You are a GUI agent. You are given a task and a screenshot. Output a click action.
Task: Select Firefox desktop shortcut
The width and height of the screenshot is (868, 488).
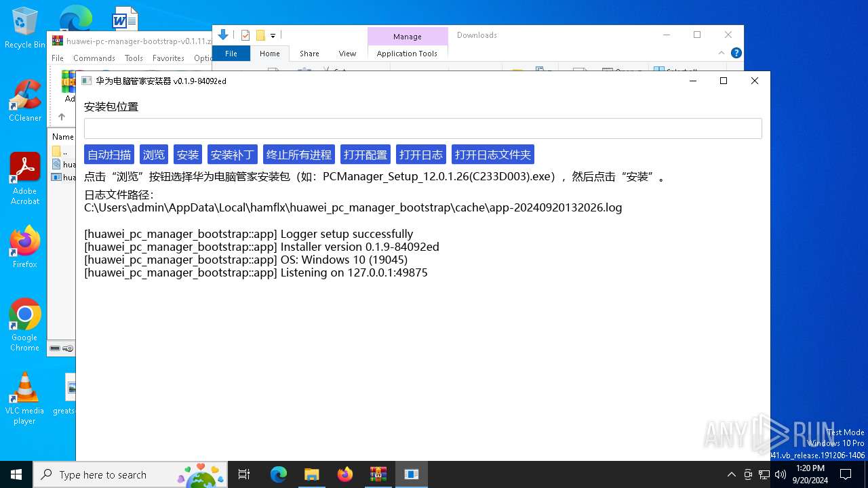(x=25, y=247)
